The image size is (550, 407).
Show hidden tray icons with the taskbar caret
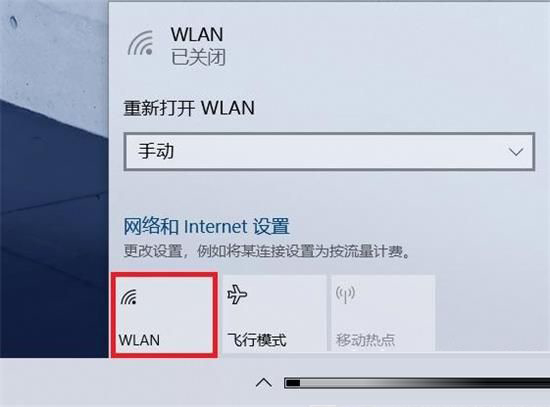click(x=264, y=382)
